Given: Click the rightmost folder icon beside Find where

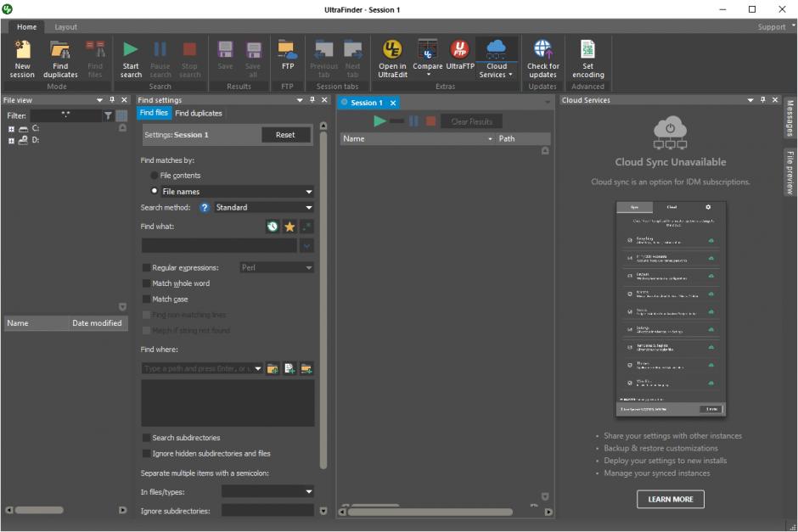Looking at the screenshot, I should (x=306, y=369).
